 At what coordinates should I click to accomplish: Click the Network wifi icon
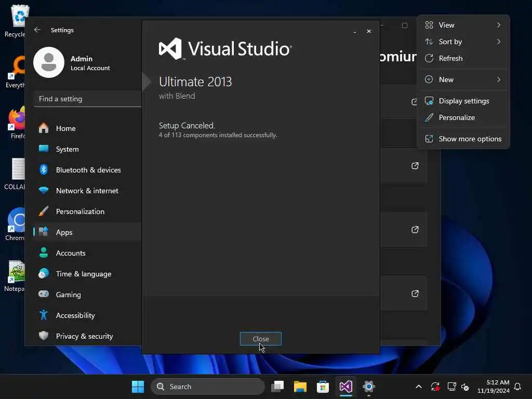click(x=44, y=190)
